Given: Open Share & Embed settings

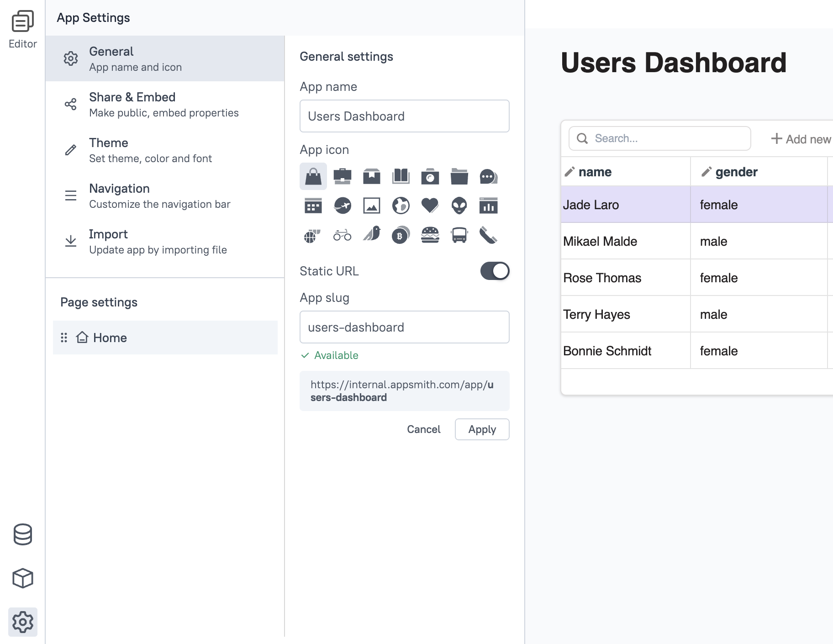Looking at the screenshot, I should (165, 105).
